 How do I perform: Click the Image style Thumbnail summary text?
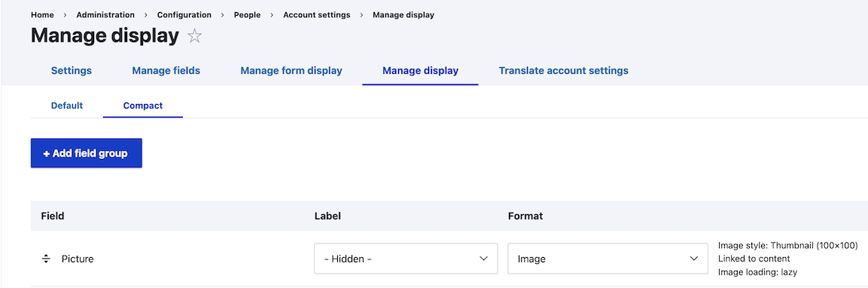pos(787,245)
